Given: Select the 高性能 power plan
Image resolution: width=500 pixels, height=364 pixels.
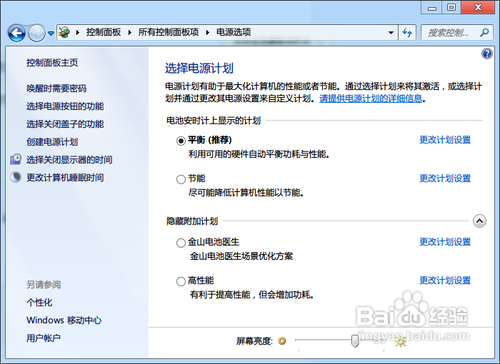Looking at the screenshot, I should pos(181,281).
